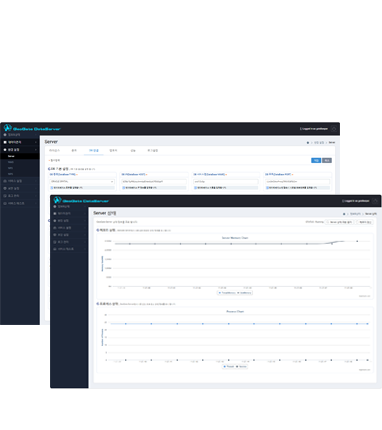382x430 pixels.
Task: Select the first tab under Server heading
Action: (x=54, y=151)
